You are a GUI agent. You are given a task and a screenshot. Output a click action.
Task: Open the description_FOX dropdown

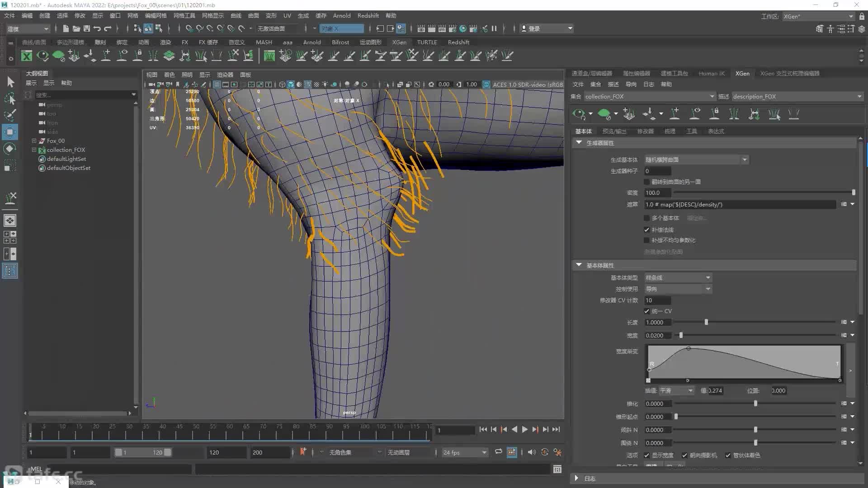[797, 96]
